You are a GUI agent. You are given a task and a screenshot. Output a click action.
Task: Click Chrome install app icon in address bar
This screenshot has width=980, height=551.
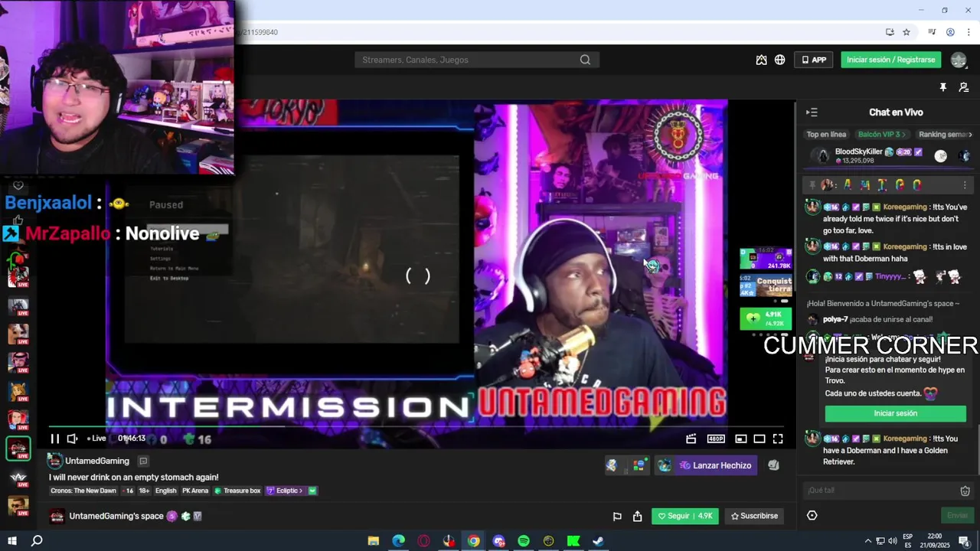click(x=890, y=32)
